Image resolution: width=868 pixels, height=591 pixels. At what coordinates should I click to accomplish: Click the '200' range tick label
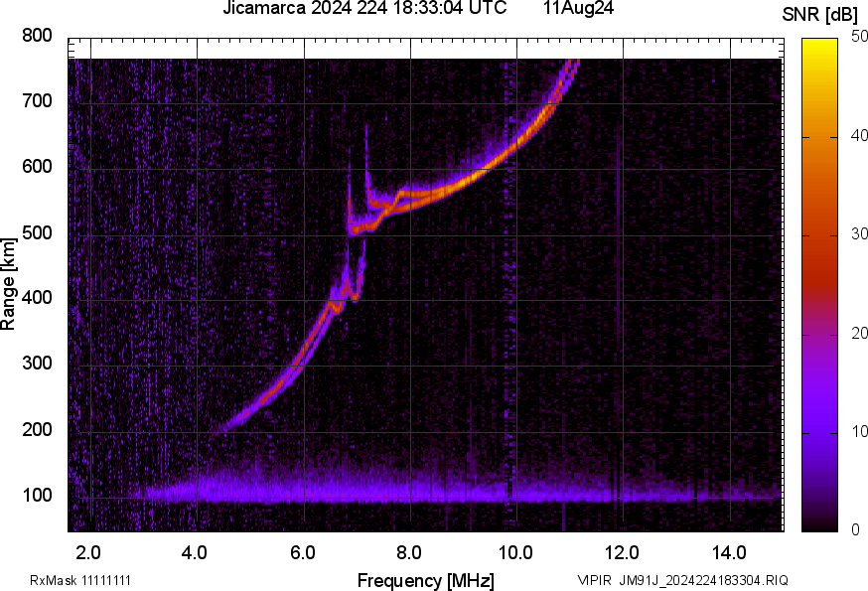pos(37,429)
